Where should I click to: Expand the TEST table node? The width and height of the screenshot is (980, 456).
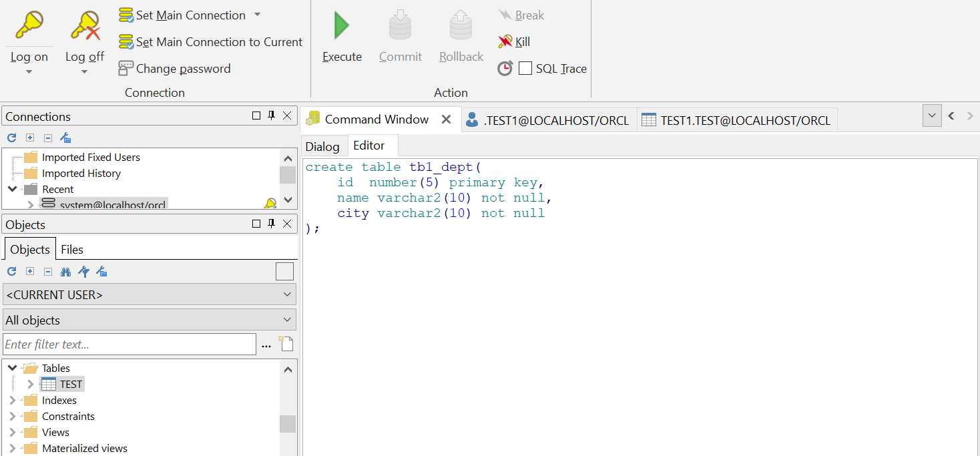click(x=30, y=384)
